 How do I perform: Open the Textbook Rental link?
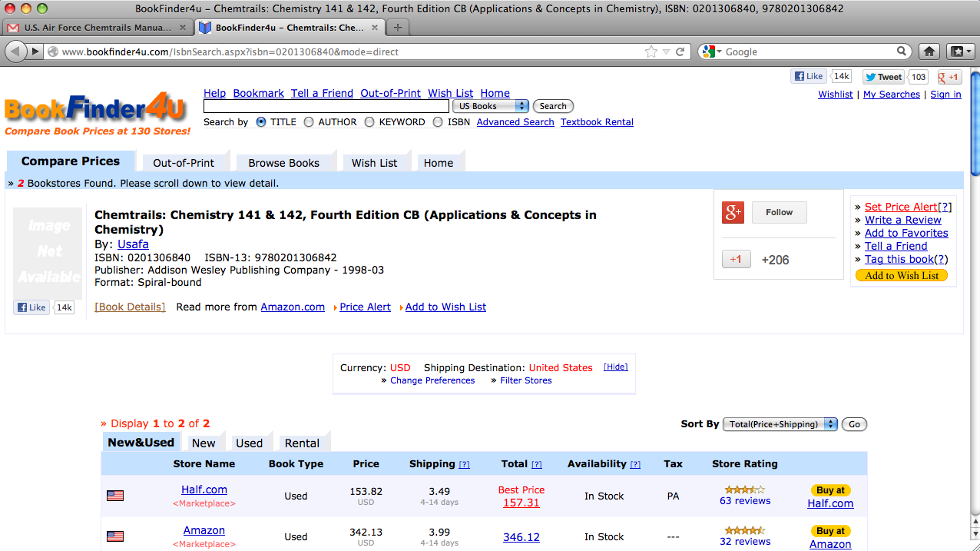[x=597, y=121]
